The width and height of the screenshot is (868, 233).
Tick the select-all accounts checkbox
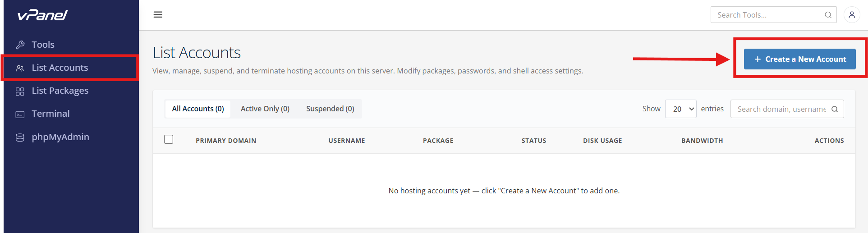tap(169, 139)
